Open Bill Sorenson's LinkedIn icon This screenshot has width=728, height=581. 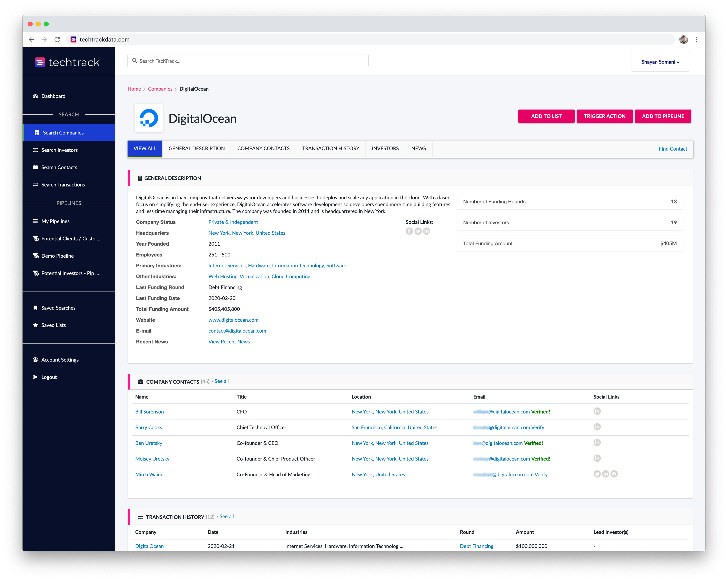(x=597, y=411)
